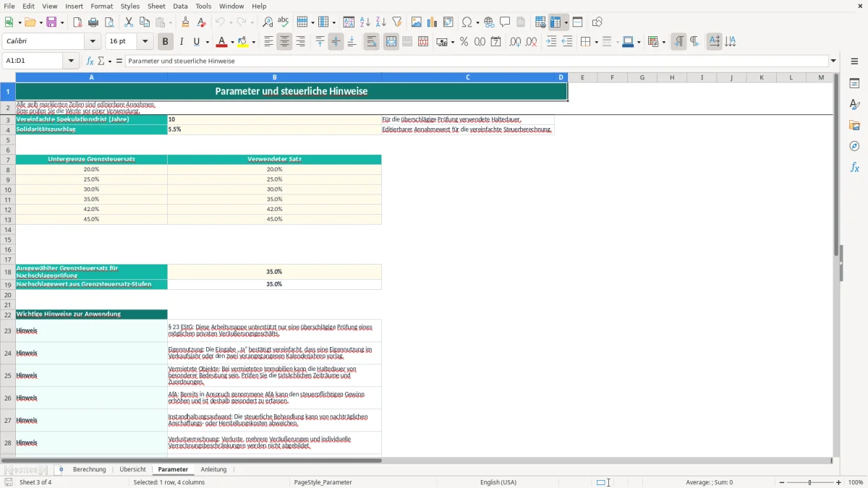Sort descending icon
Image resolution: width=868 pixels, height=488 pixels.
point(381,22)
